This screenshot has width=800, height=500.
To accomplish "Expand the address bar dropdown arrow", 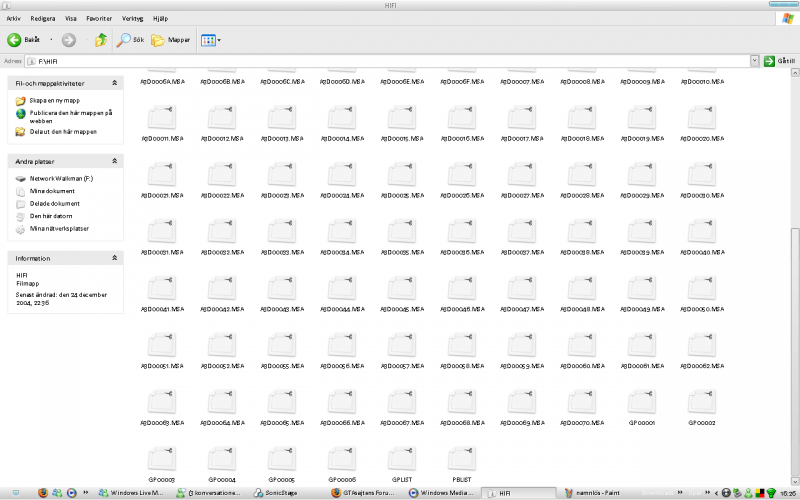I will click(754, 61).
